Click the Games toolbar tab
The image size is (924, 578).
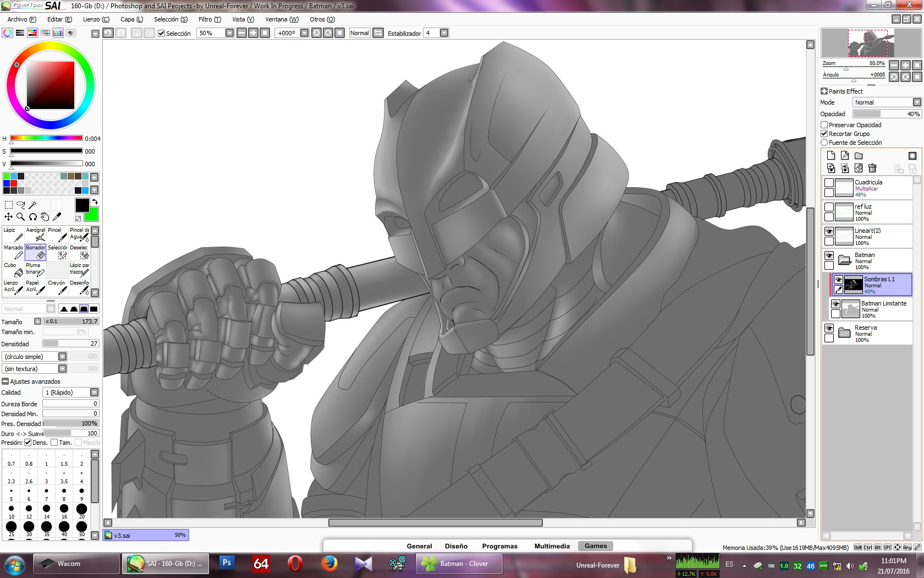[x=596, y=546]
